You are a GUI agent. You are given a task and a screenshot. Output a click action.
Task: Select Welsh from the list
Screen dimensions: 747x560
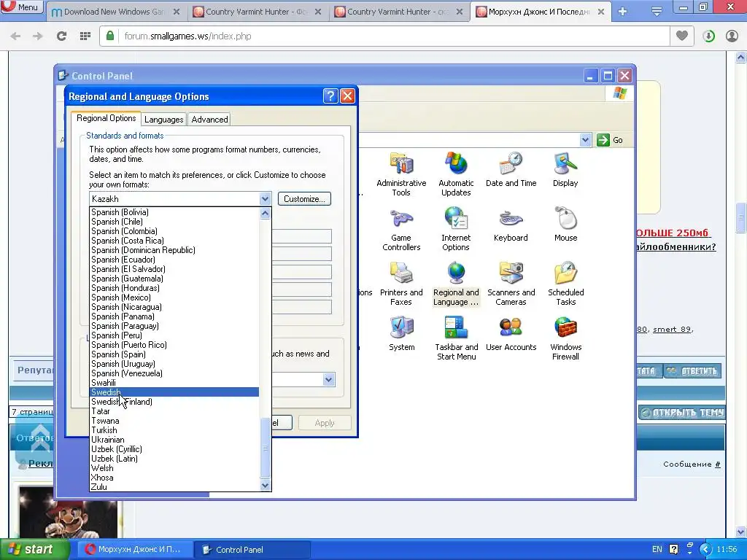[174, 468]
